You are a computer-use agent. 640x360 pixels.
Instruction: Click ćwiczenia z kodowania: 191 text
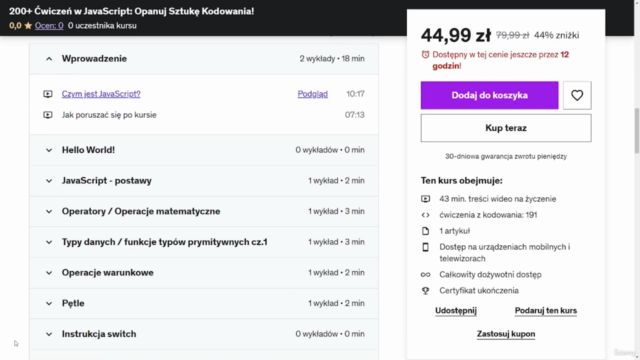pyautogui.click(x=488, y=215)
